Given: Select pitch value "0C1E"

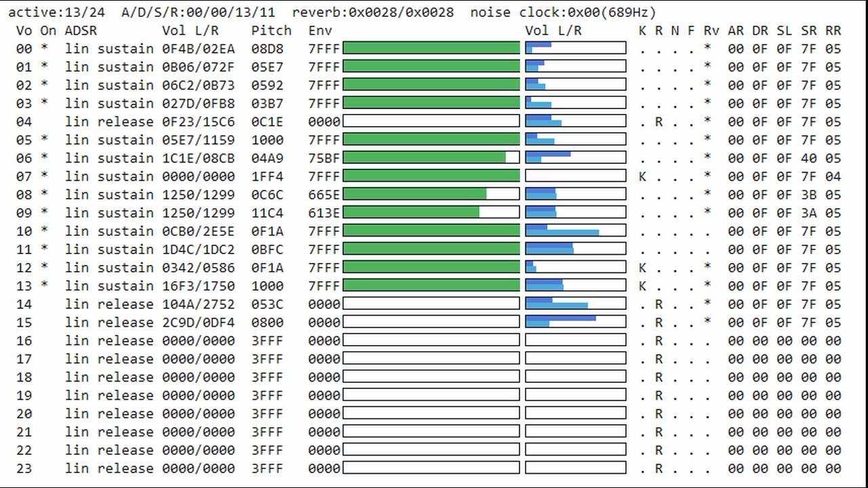Looking at the screenshot, I should click(267, 122).
